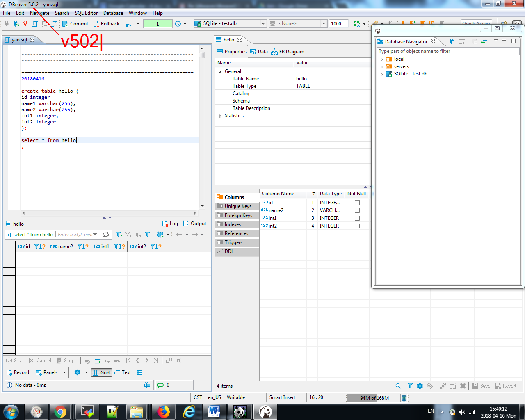Viewport: 525px width, 420px height.
Task: Toggle Not Null checkbox for name2 column
Action: (x=357, y=210)
